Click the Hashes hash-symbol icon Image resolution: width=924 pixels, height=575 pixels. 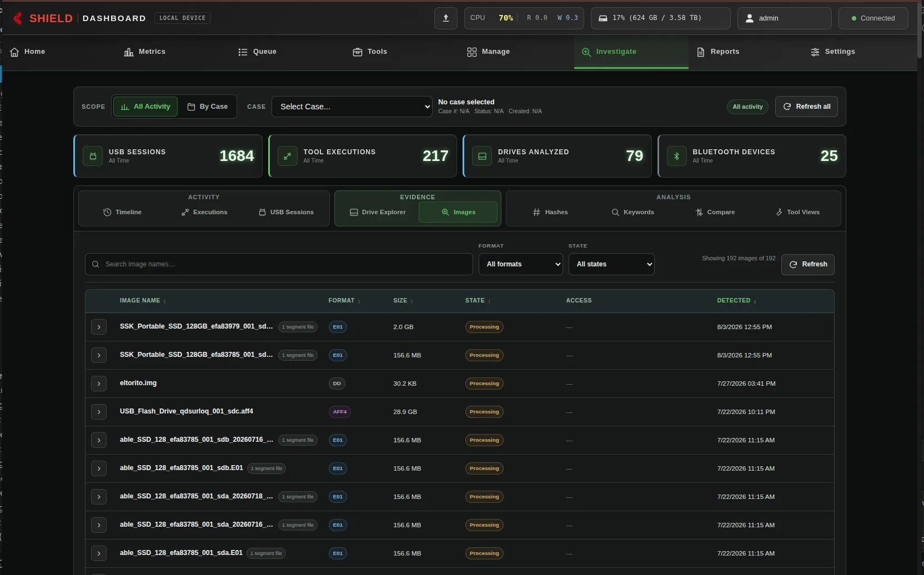(x=536, y=212)
